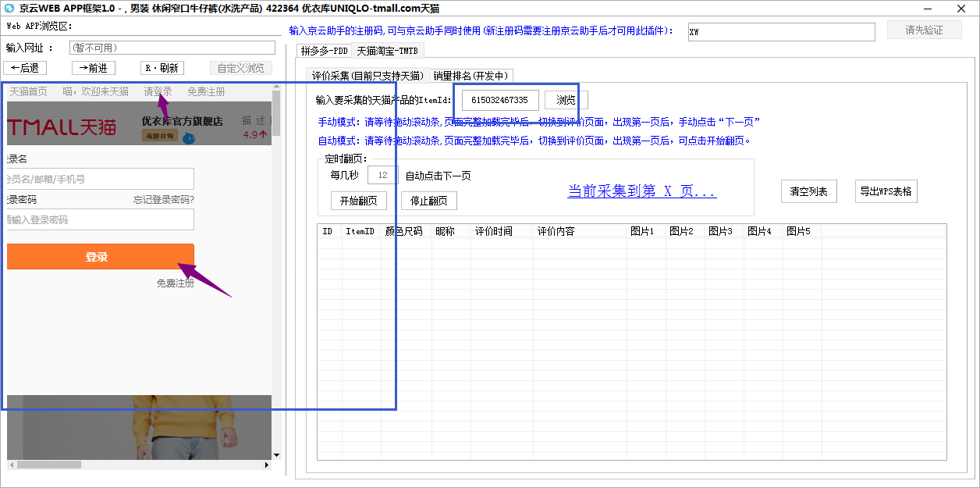
Task: Switch to the 天猫淘宝-TMTB tab
Action: pos(387,51)
